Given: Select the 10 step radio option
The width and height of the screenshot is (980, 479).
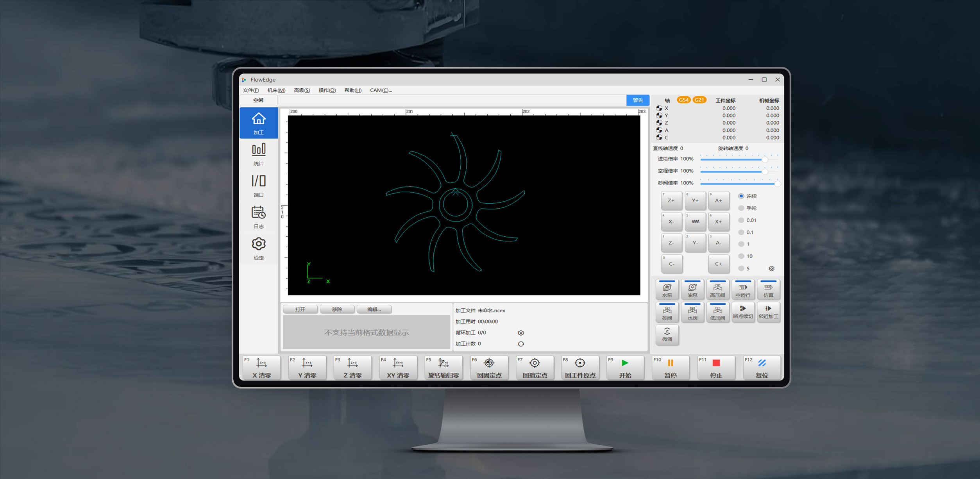Looking at the screenshot, I should 741,256.
